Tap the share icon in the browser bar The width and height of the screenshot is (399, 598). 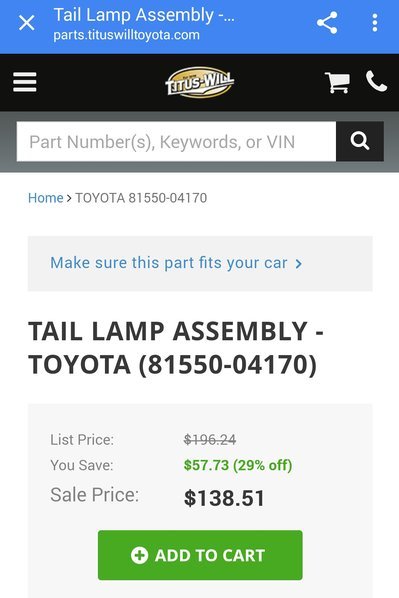point(327,23)
